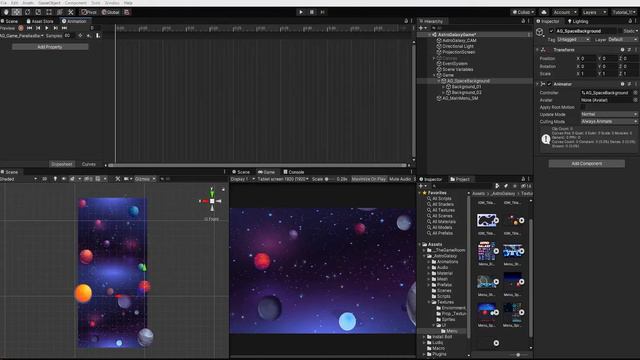
Task: Select the Move tool in the toolbar
Action: (x=16, y=12)
